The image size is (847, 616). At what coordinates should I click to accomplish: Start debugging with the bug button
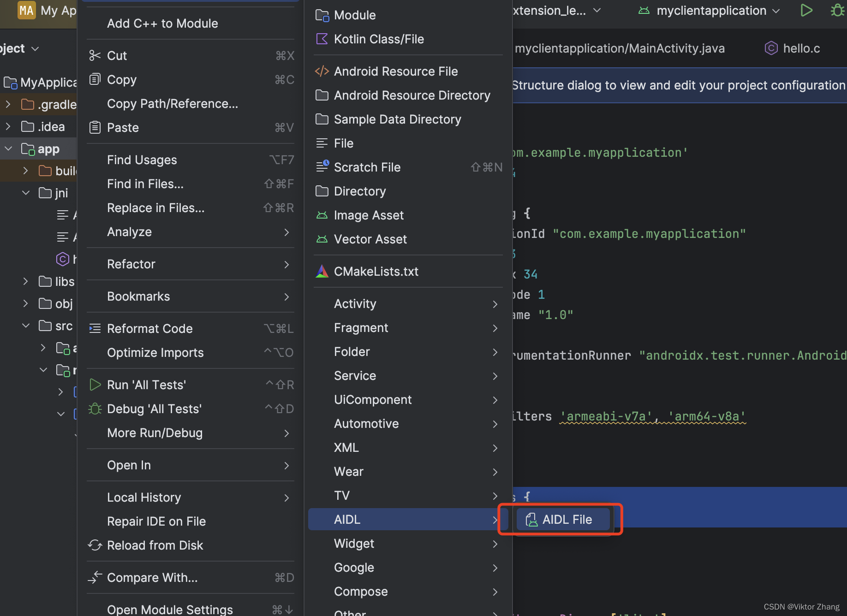pos(837,10)
